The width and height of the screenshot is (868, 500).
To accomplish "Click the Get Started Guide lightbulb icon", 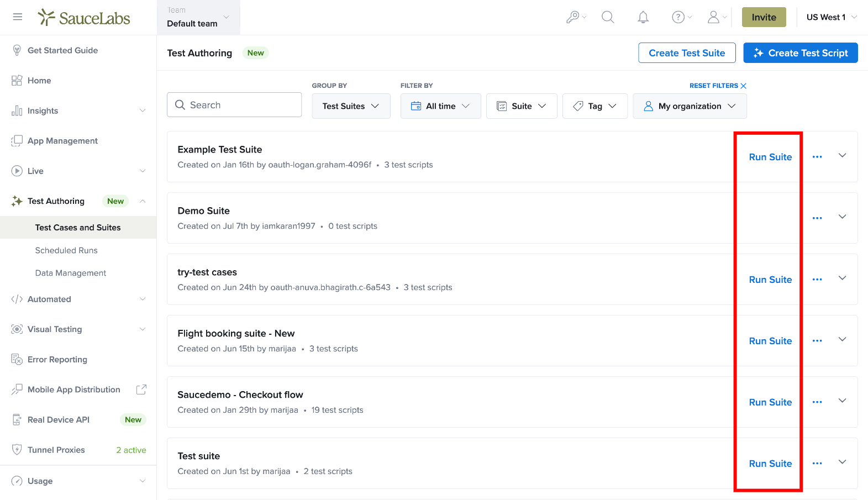I will click(x=17, y=50).
